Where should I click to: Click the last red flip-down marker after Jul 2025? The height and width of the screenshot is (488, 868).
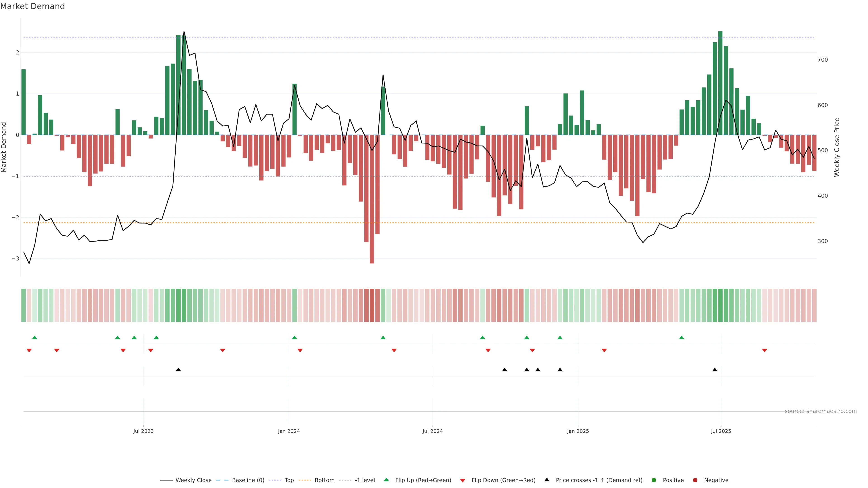coord(764,351)
